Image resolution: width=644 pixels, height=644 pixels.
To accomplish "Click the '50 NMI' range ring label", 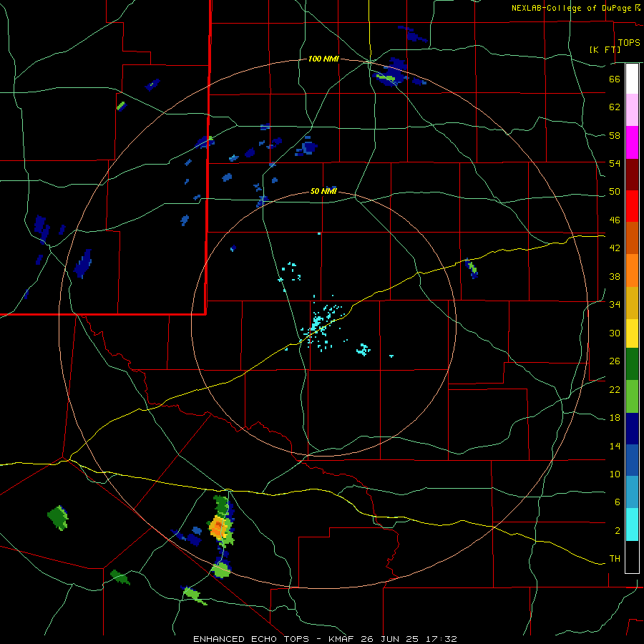I will point(323,191).
